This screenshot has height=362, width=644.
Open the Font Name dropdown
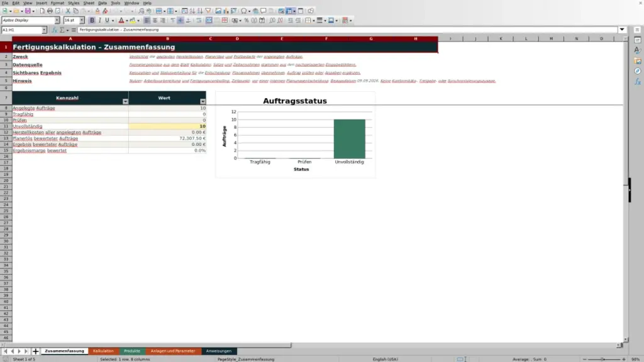tap(57, 21)
